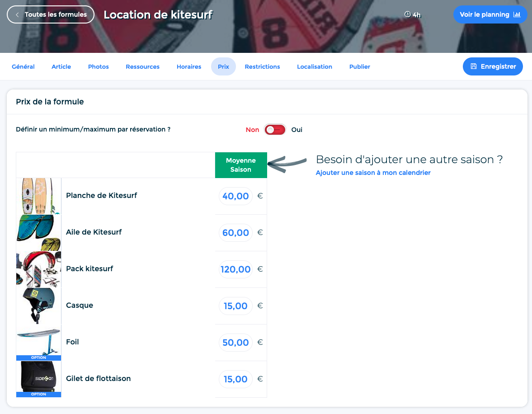Click the Foil price field
The image size is (532, 414).
coord(235,343)
